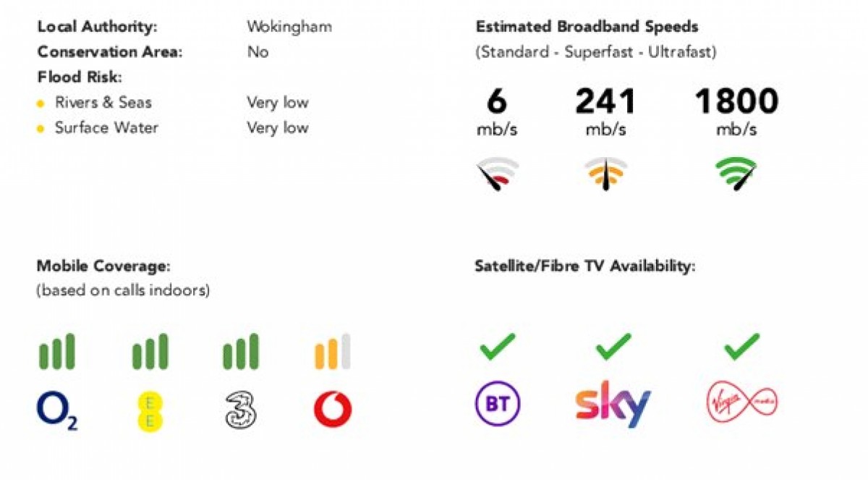Click the Wokingham local authority value

pos(289,27)
